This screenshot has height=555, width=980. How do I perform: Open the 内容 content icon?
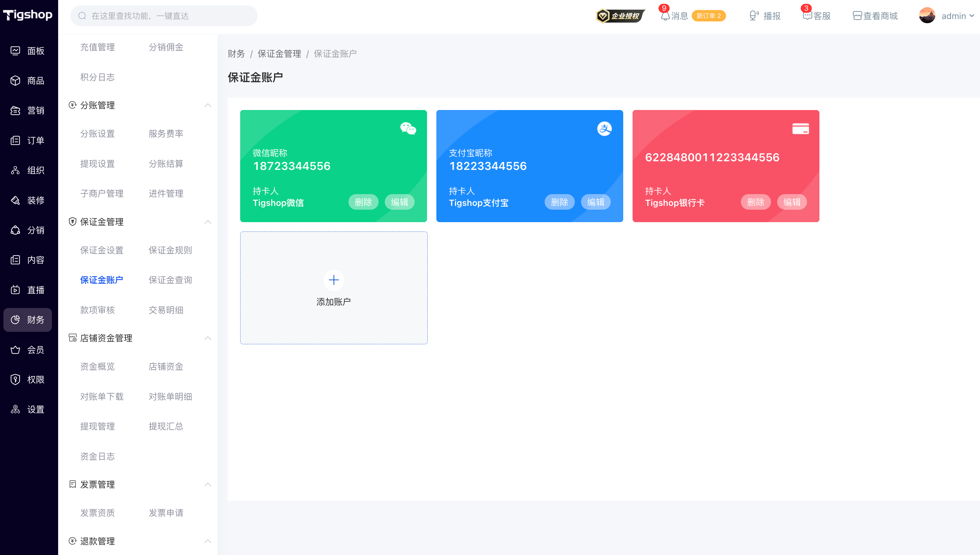pos(15,260)
